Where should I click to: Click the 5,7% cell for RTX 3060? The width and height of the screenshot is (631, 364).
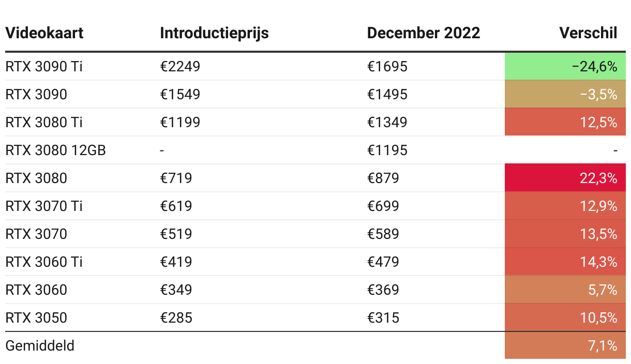[565, 290]
